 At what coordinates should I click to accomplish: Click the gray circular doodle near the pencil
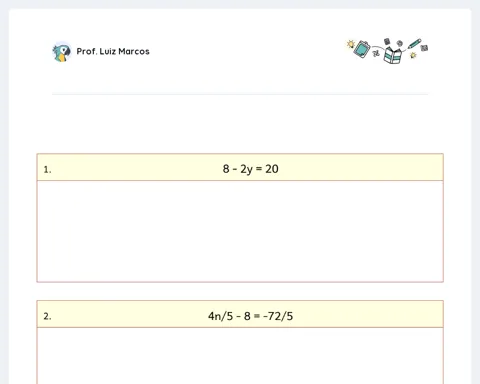tap(400, 43)
